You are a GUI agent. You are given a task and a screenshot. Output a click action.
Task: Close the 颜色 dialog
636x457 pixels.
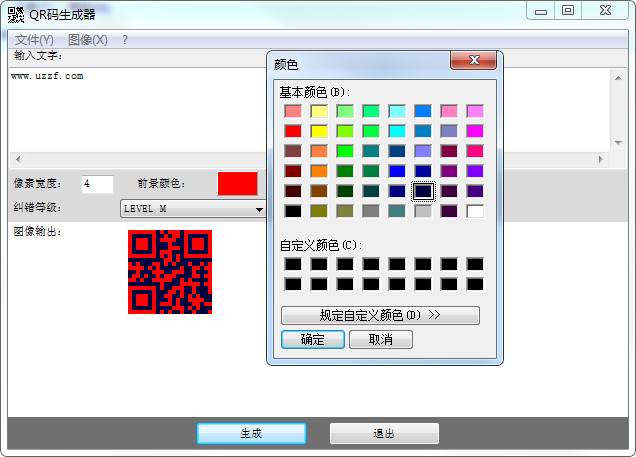click(x=473, y=60)
